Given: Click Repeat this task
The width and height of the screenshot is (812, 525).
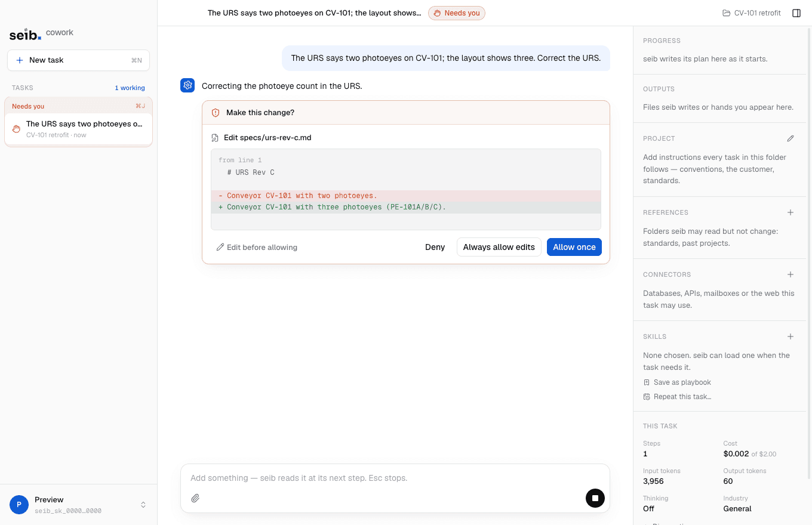Looking at the screenshot, I should click(677, 397).
